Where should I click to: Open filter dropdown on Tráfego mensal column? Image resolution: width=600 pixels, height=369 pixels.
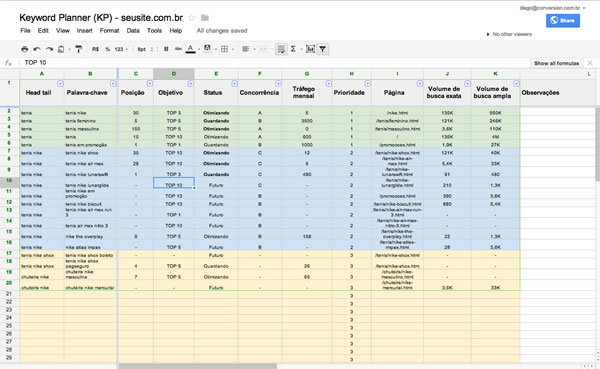tap(328, 83)
